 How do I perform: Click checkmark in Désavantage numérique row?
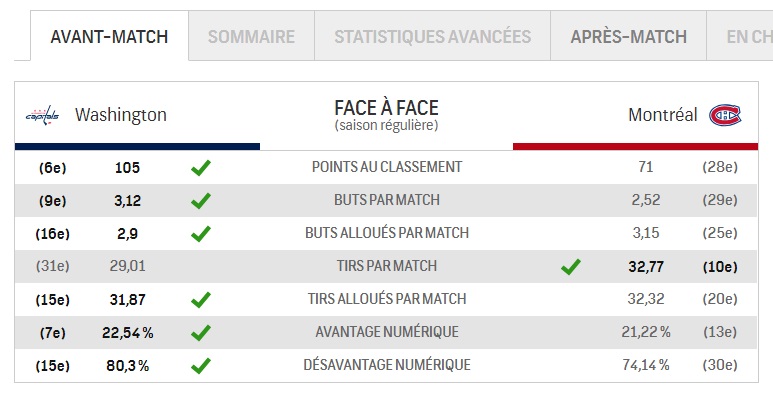pyautogui.click(x=201, y=366)
